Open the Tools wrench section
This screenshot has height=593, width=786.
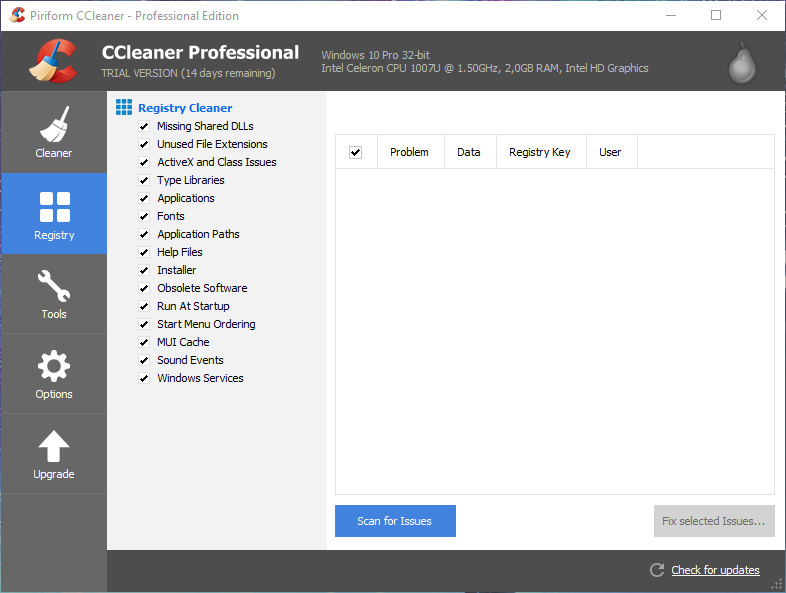click(x=54, y=294)
